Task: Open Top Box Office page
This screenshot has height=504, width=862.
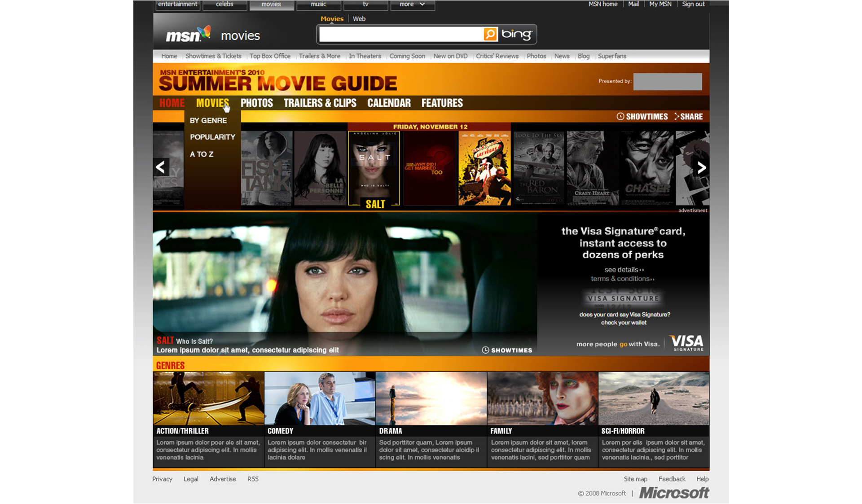Action: point(270,56)
